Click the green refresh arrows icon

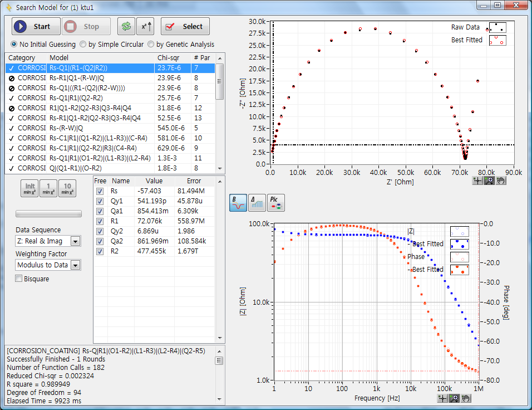tap(126, 26)
